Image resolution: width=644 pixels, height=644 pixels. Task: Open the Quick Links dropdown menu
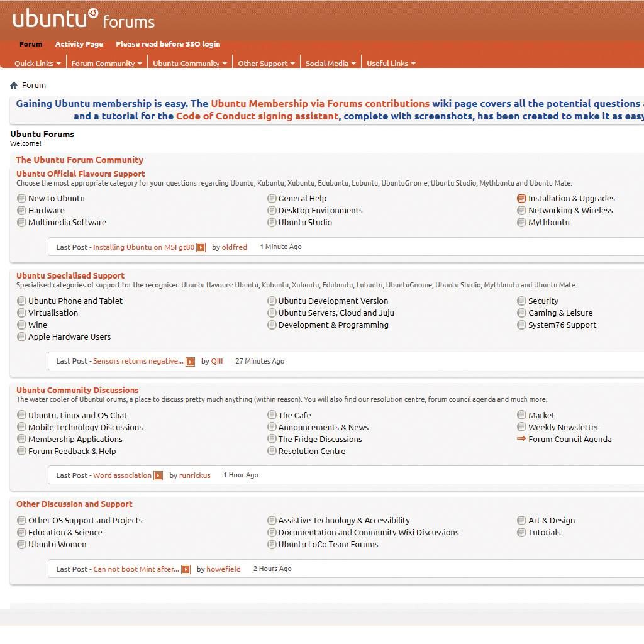point(38,64)
